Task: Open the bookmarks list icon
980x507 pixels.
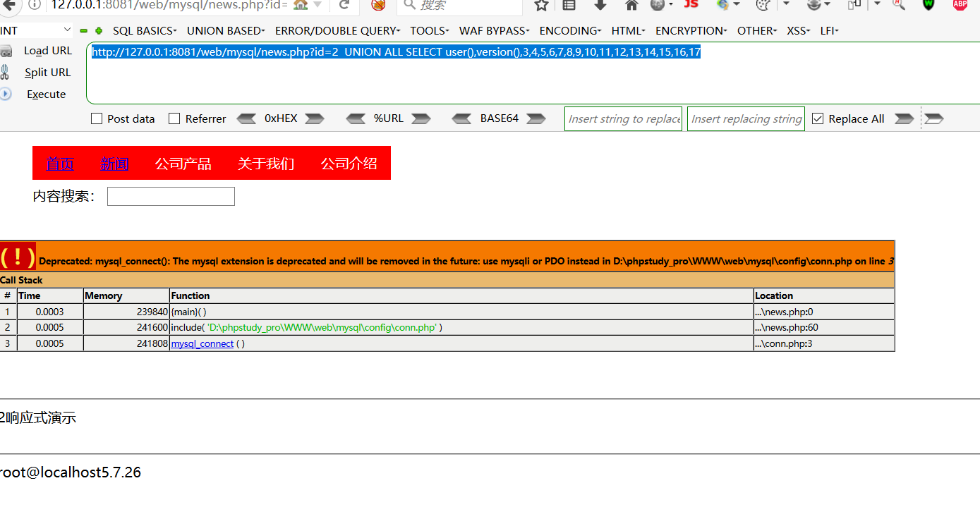Action: point(569,5)
